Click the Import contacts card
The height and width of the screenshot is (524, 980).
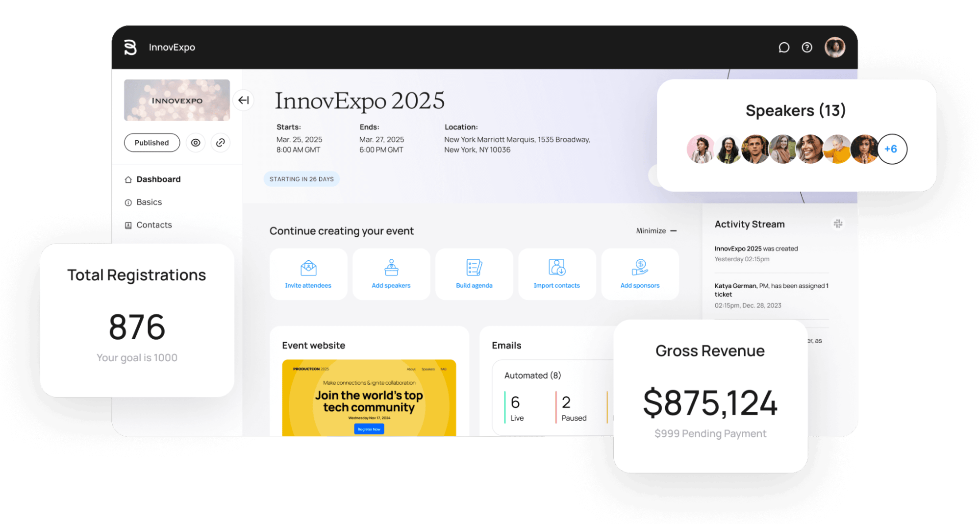(557, 274)
